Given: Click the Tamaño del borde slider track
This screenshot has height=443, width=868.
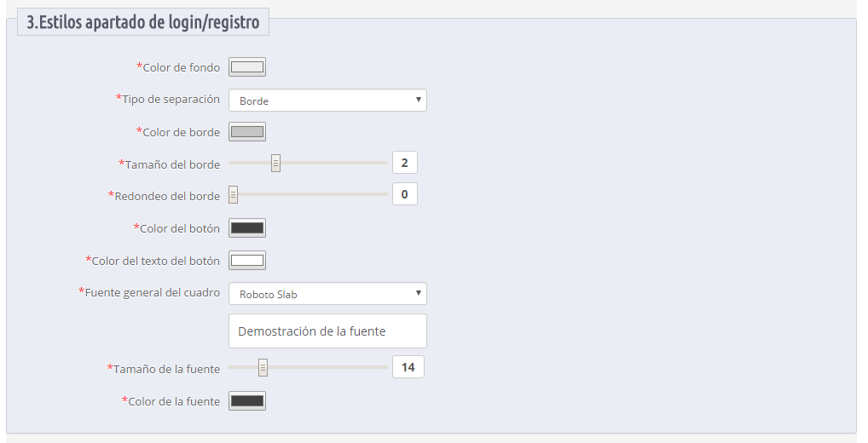Looking at the screenshot, I should pos(309,163).
